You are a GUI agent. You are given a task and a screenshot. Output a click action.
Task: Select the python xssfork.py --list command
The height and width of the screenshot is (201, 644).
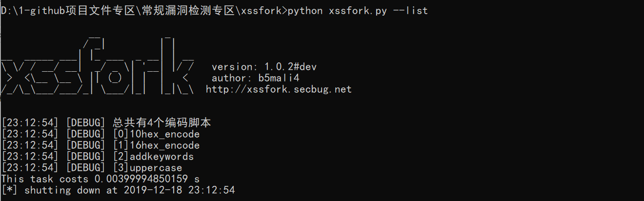358,10
